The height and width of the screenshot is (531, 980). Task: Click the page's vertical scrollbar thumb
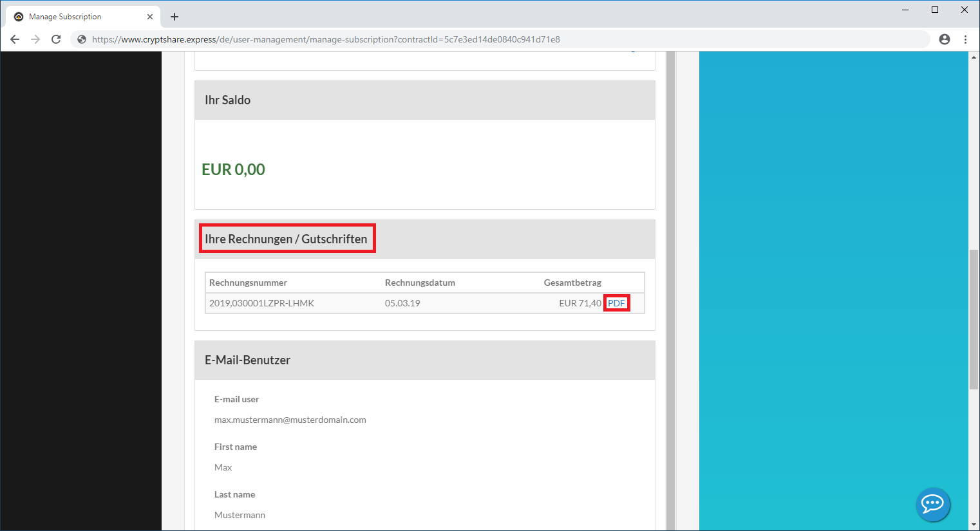[x=974, y=319]
